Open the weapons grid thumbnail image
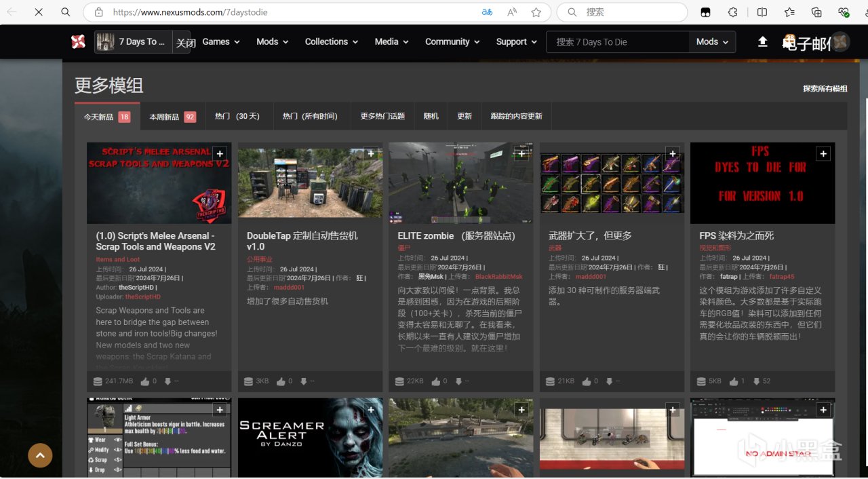The width and height of the screenshot is (868, 479). pos(612,183)
